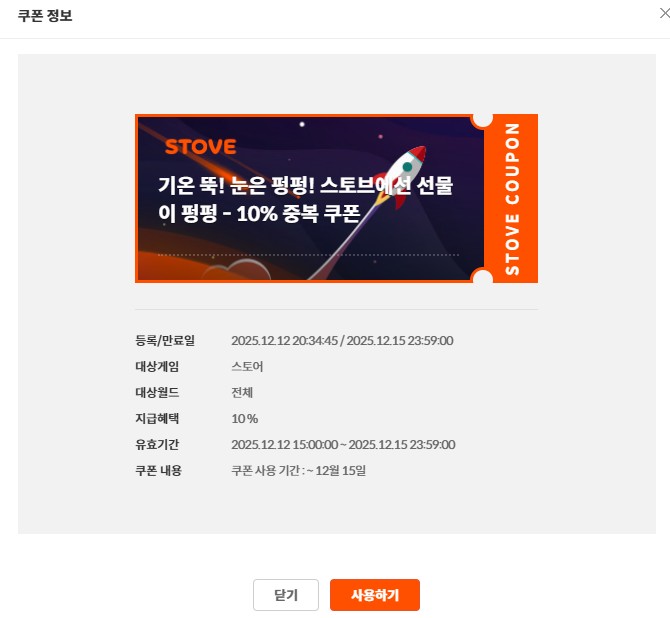Click the vertical STOVE COUPON strip

point(511,198)
